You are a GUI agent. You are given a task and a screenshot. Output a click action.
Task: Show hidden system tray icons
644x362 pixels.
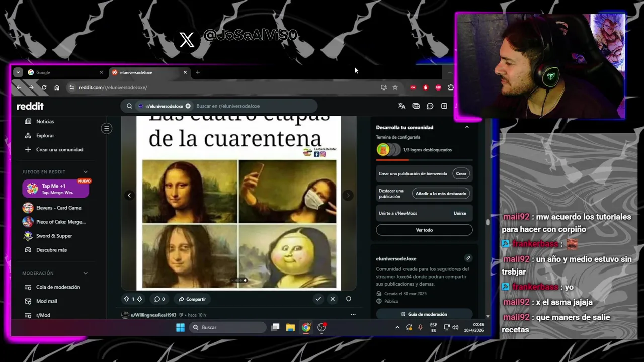pyautogui.click(x=397, y=327)
